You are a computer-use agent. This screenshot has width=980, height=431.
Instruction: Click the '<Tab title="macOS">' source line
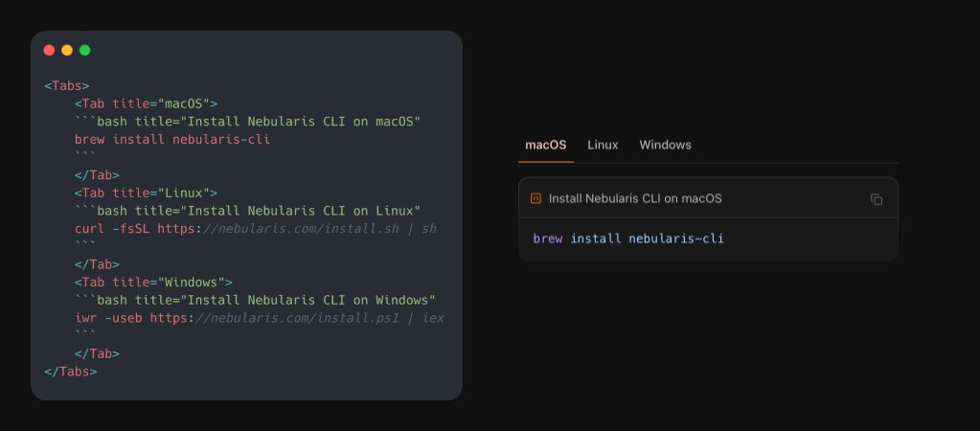point(146,103)
